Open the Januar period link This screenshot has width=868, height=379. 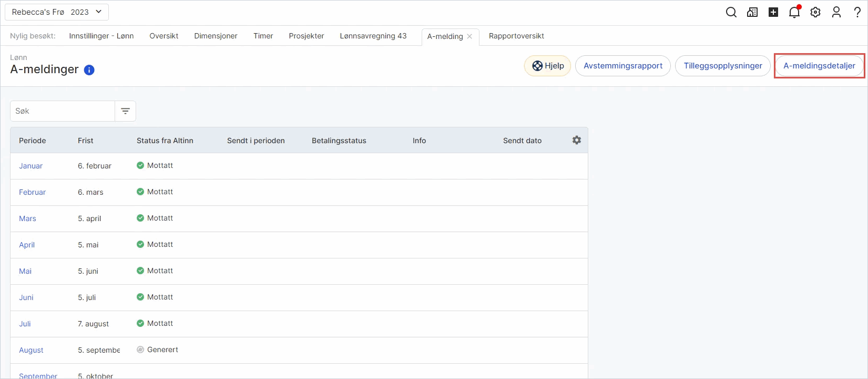tap(30, 166)
